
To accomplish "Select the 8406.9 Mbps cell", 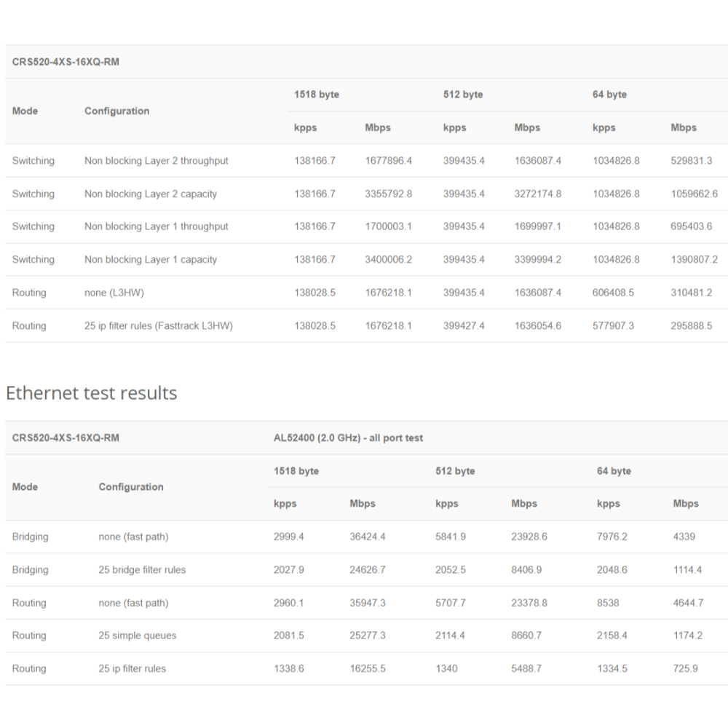I will pos(526,570).
